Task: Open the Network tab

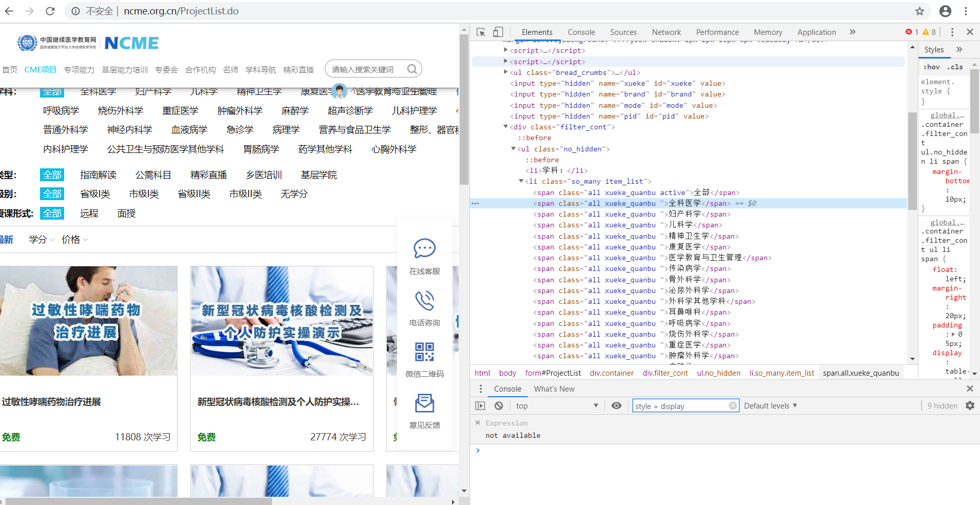Action: 666,32
